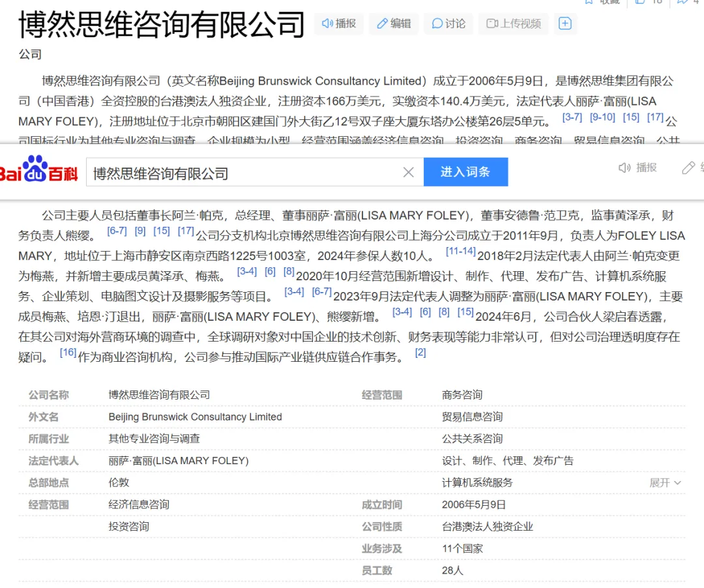Click the plus icon after 上传视频
Viewport: 704px width, 588px height.
click(565, 23)
